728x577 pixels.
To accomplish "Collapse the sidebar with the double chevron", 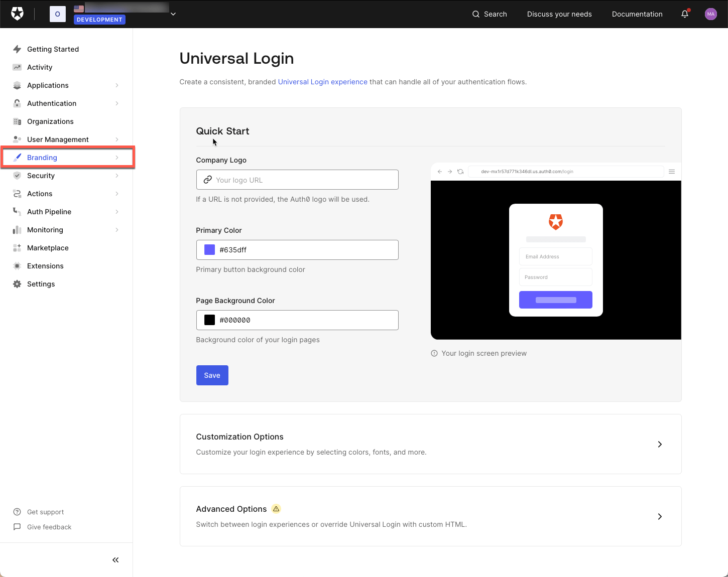I will [x=115, y=560].
